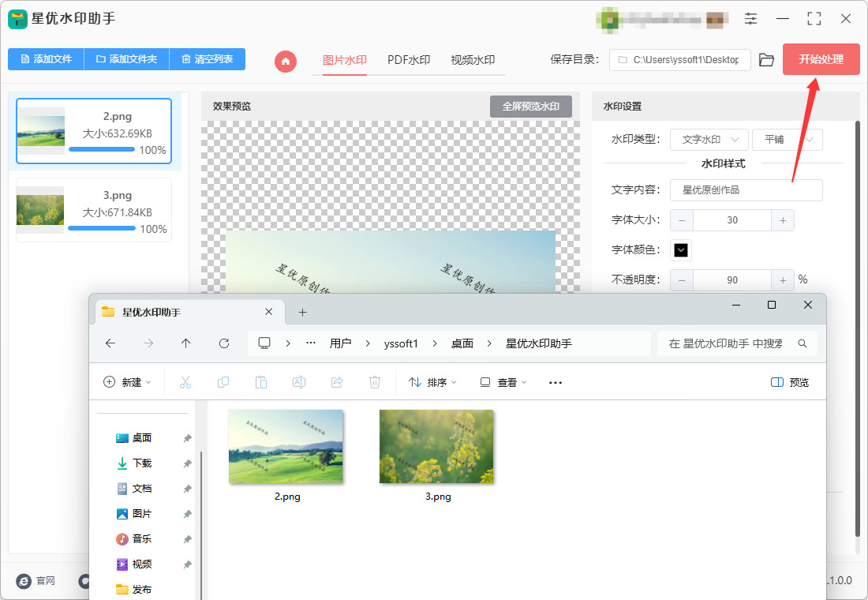Click the 官网 icon at bottom left
The width and height of the screenshot is (868, 600).
point(24,580)
